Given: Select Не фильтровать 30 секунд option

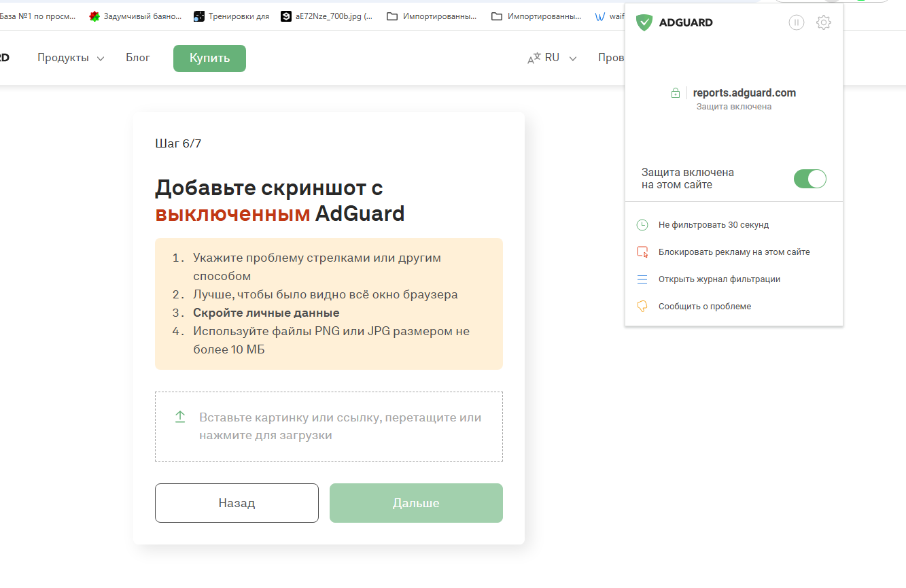Looking at the screenshot, I should [x=713, y=225].
